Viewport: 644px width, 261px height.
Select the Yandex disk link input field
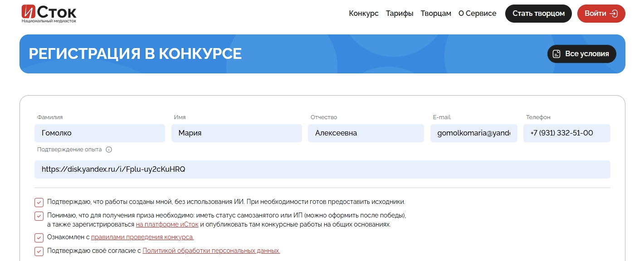point(322,169)
